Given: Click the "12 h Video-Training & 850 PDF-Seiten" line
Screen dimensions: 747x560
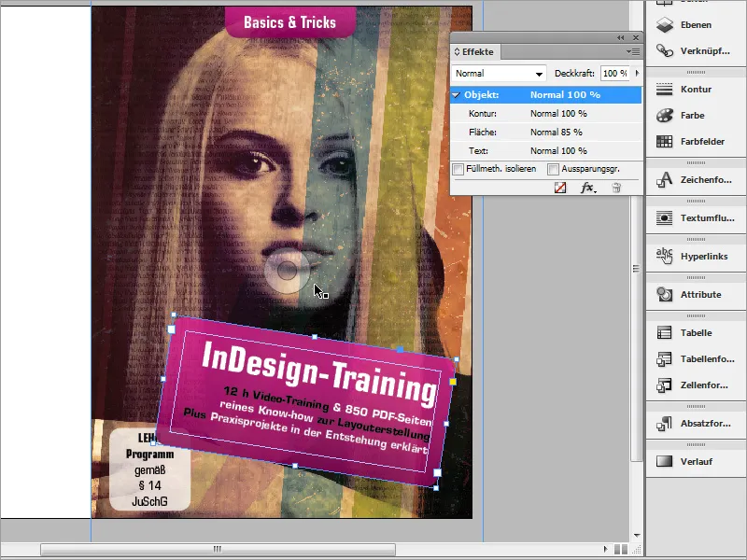Looking at the screenshot, I should [328, 406].
